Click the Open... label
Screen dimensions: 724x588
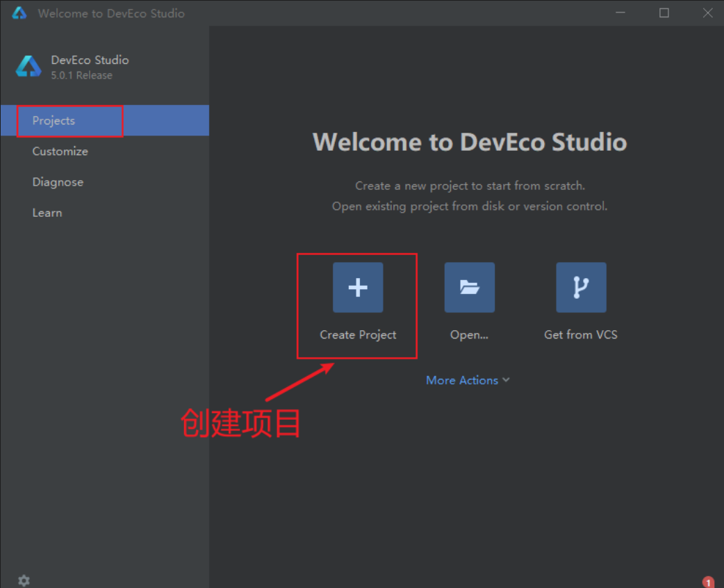coord(469,335)
